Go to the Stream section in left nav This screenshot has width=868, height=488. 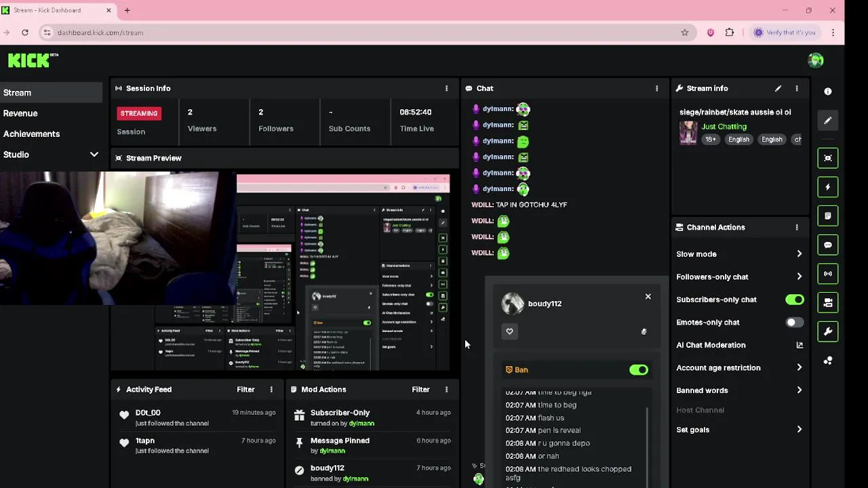pyautogui.click(x=51, y=92)
